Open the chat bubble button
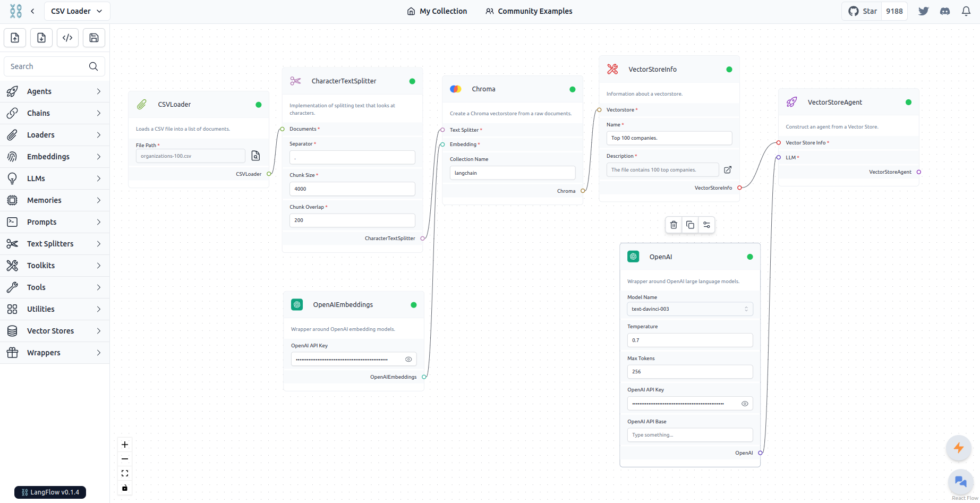 pyautogui.click(x=960, y=482)
